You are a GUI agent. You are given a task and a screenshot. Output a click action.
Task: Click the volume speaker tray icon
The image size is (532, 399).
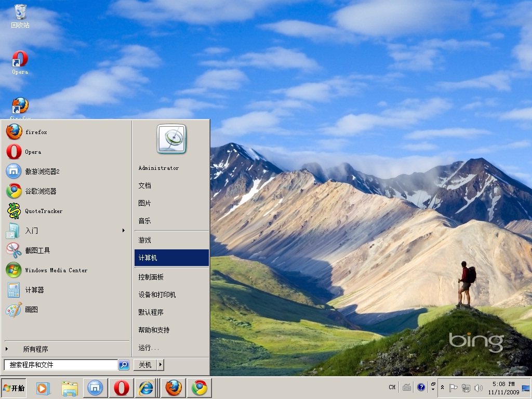pyautogui.click(x=478, y=388)
